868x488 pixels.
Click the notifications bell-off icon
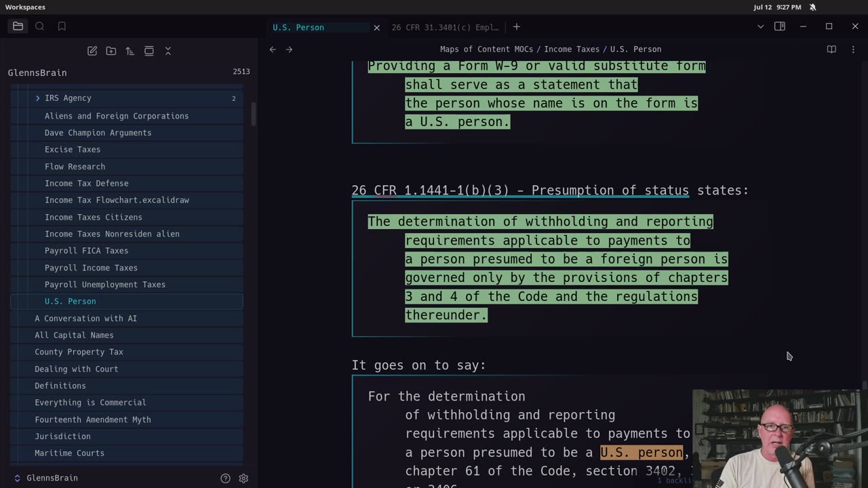click(x=812, y=7)
